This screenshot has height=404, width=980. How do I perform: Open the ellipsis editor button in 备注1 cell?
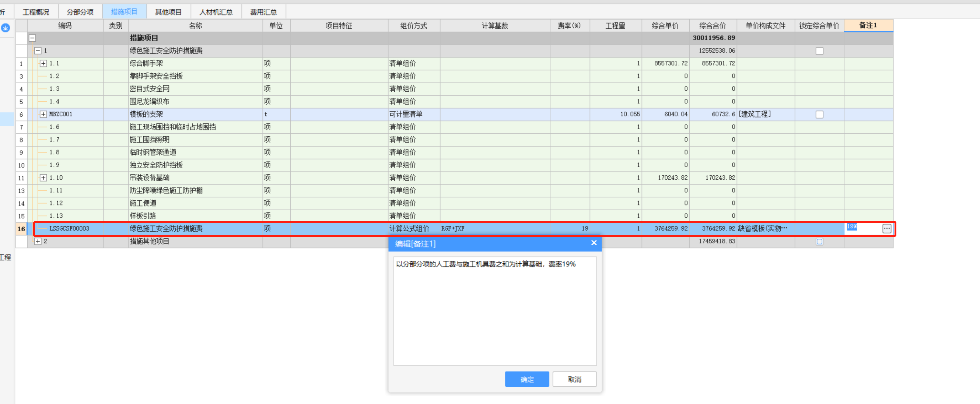tap(886, 229)
